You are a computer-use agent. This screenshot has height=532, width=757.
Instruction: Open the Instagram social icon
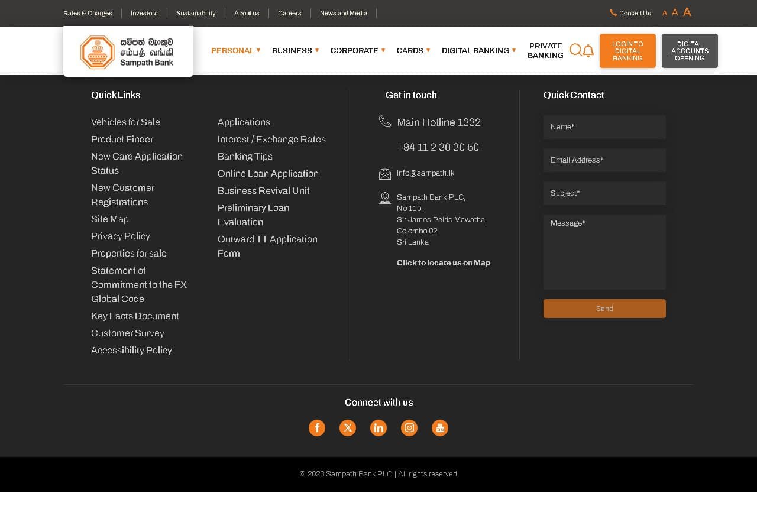(x=409, y=428)
